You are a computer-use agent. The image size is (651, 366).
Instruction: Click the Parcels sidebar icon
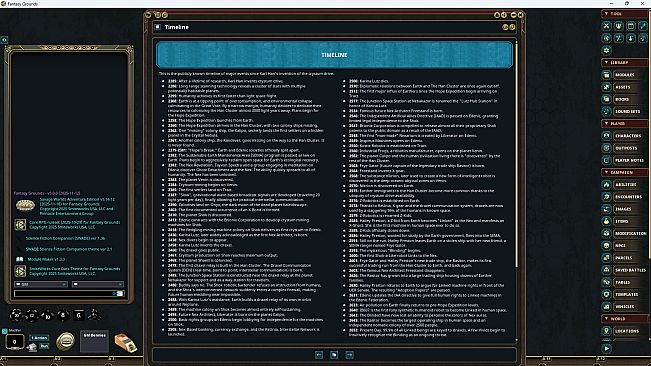coord(607,258)
